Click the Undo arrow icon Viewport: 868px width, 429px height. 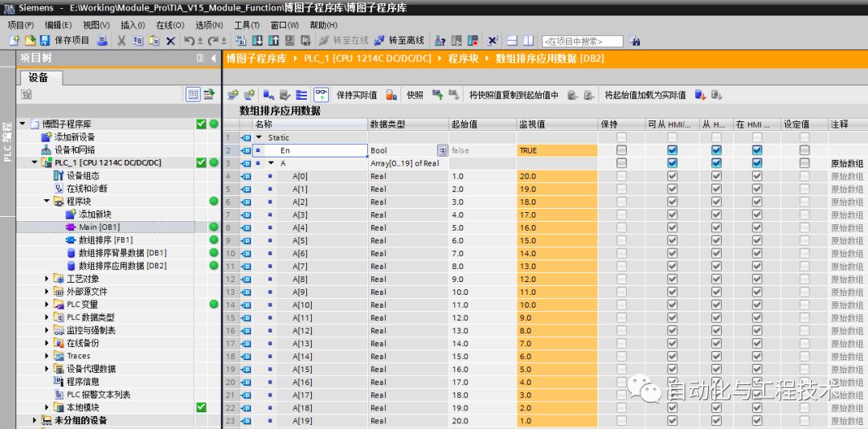(190, 40)
